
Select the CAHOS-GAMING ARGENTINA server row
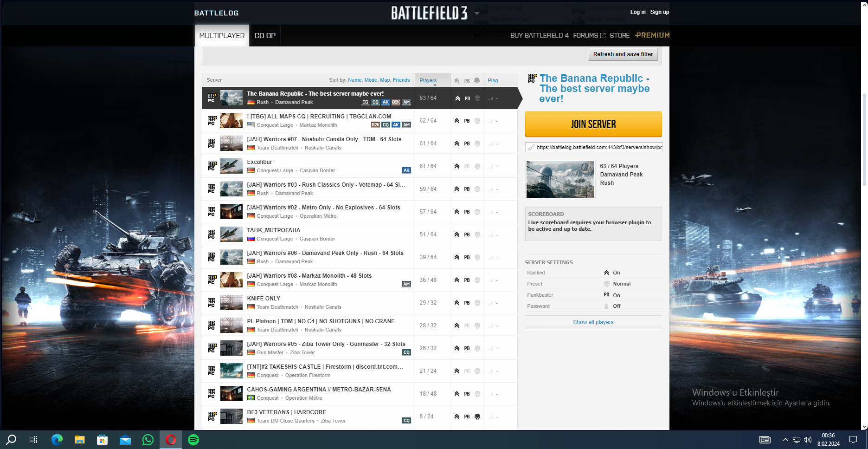[360, 394]
